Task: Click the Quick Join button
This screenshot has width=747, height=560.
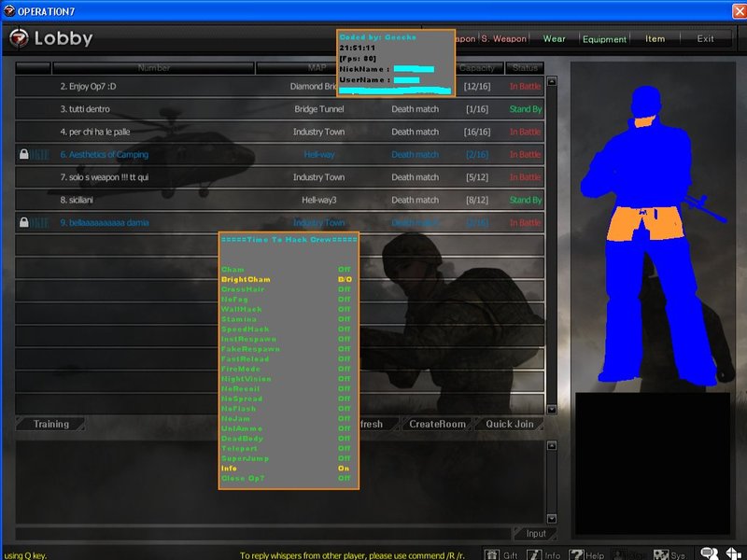Action: (509, 424)
